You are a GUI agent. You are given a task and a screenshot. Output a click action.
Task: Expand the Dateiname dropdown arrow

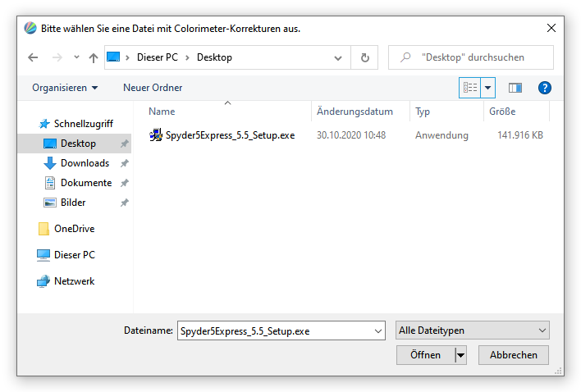[378, 331]
